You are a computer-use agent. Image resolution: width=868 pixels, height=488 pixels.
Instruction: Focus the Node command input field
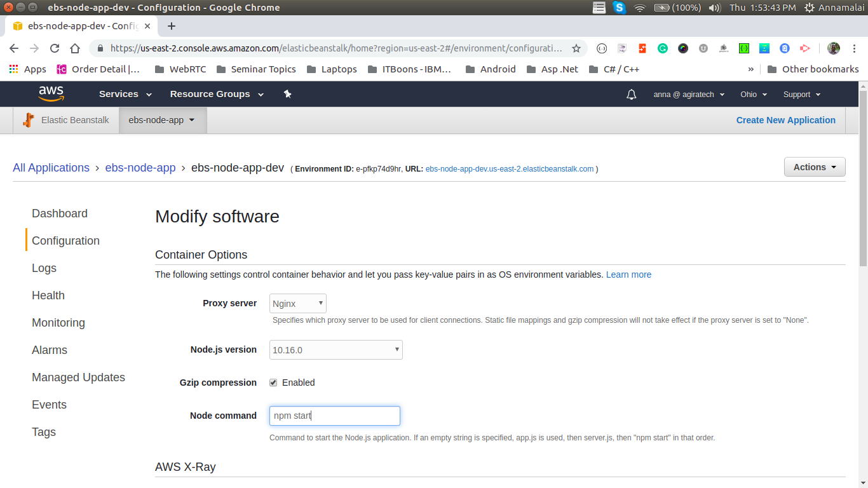pos(335,416)
